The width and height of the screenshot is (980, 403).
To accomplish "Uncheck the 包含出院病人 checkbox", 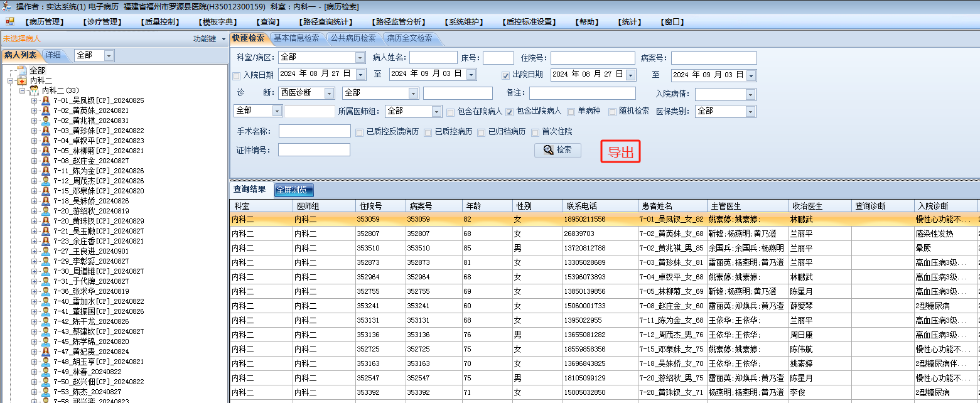I will click(510, 112).
